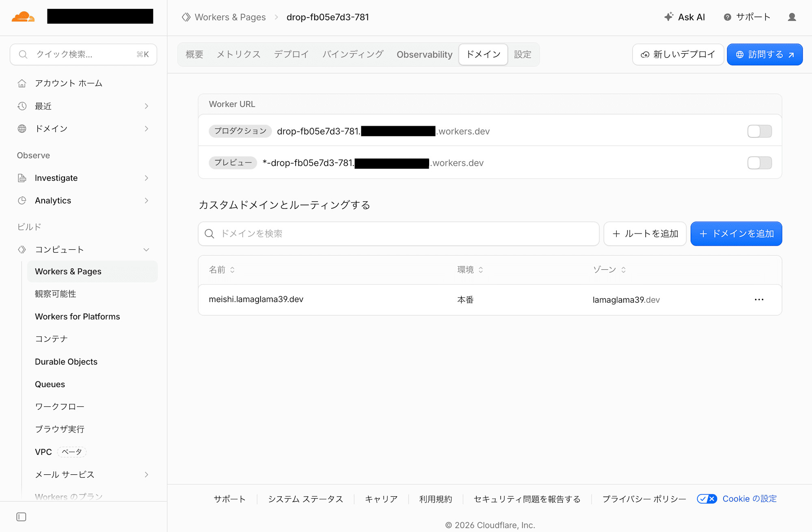This screenshot has height=532, width=812.
Task: Open セキュリティ問題を報告する footer link
Action: (527, 499)
